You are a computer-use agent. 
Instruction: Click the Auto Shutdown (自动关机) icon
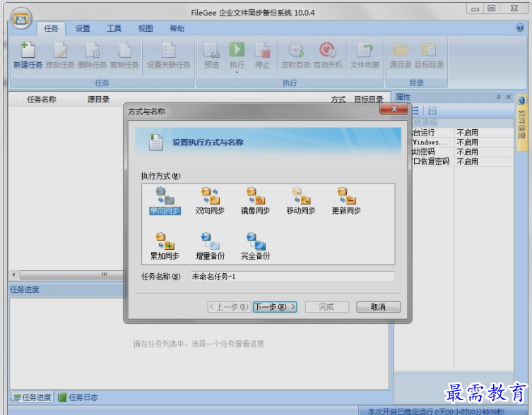(x=328, y=55)
